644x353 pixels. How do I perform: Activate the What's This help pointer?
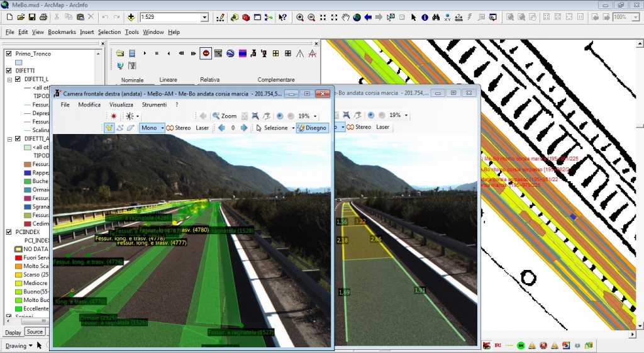pos(282,17)
